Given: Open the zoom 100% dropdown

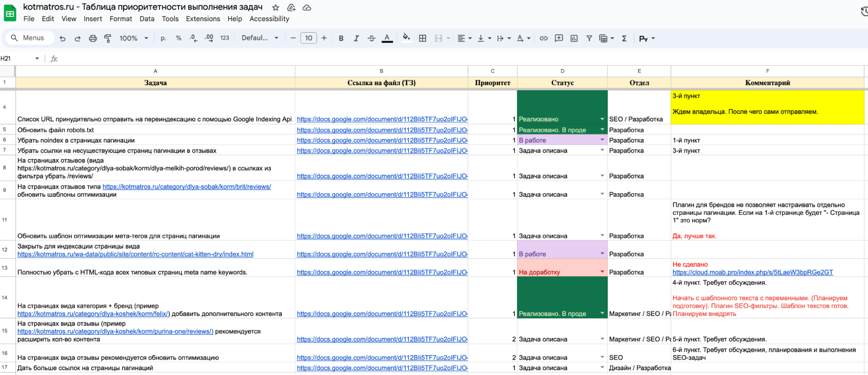Looking at the screenshot, I should (134, 38).
